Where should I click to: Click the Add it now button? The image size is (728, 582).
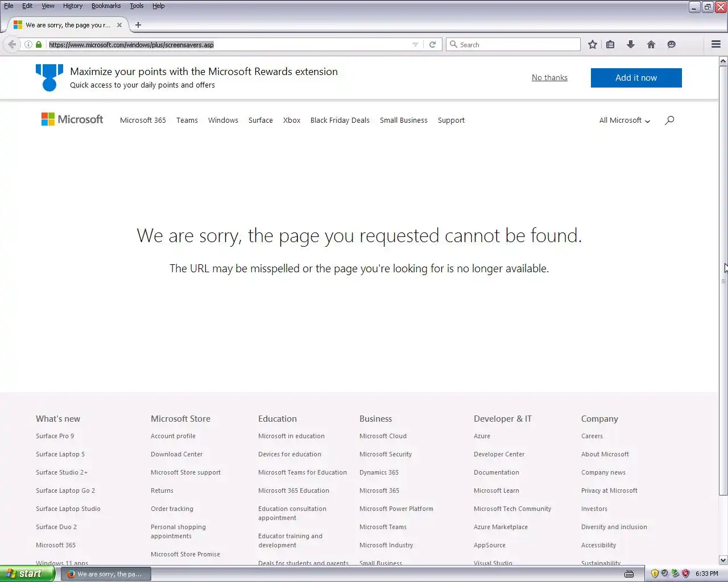pyautogui.click(x=636, y=78)
